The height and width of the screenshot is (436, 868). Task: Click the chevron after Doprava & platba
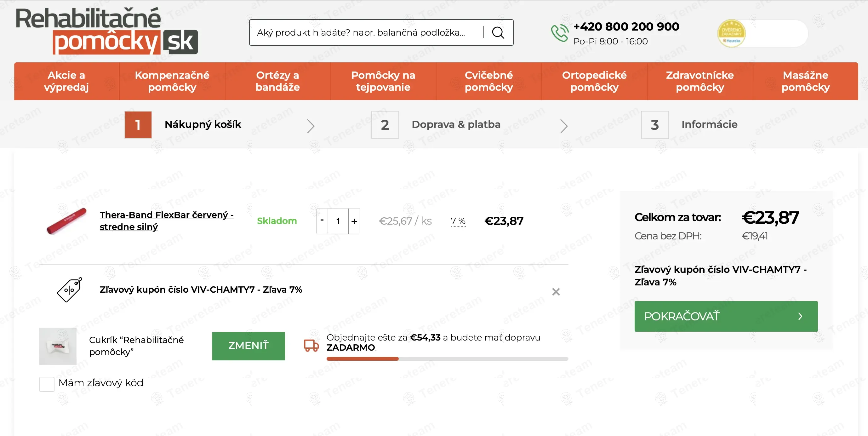(564, 126)
